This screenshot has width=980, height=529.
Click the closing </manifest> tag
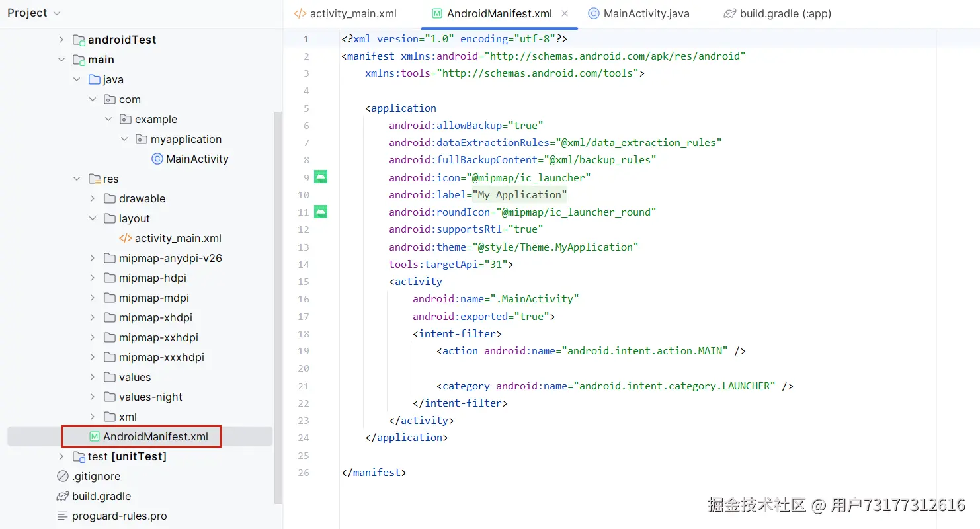[374, 473]
